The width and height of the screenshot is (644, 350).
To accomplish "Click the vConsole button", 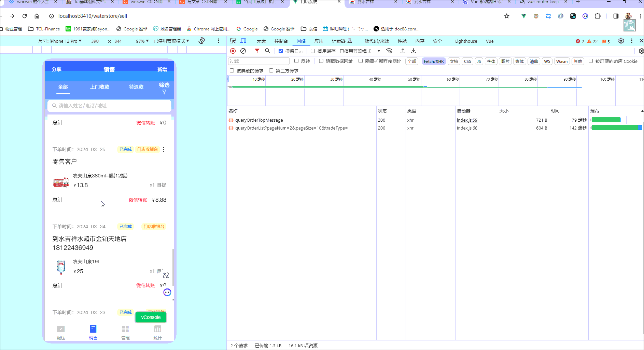I will pyautogui.click(x=151, y=317).
